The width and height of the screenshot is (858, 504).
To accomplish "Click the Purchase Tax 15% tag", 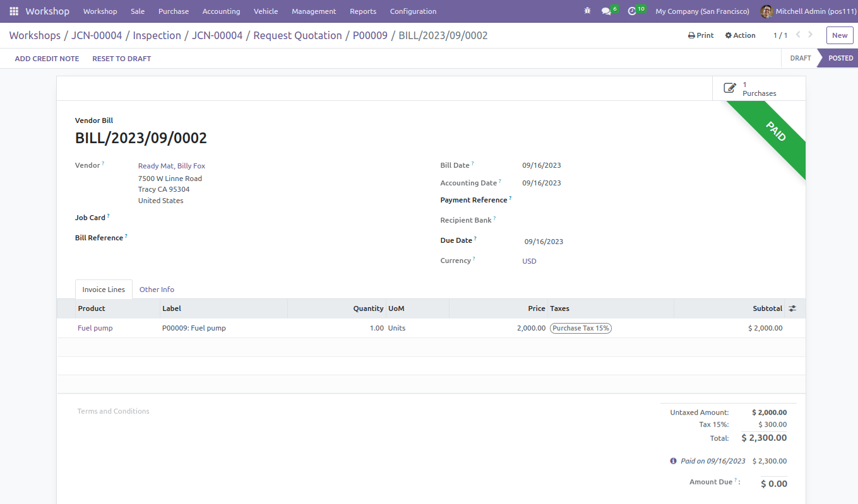I will (x=581, y=328).
